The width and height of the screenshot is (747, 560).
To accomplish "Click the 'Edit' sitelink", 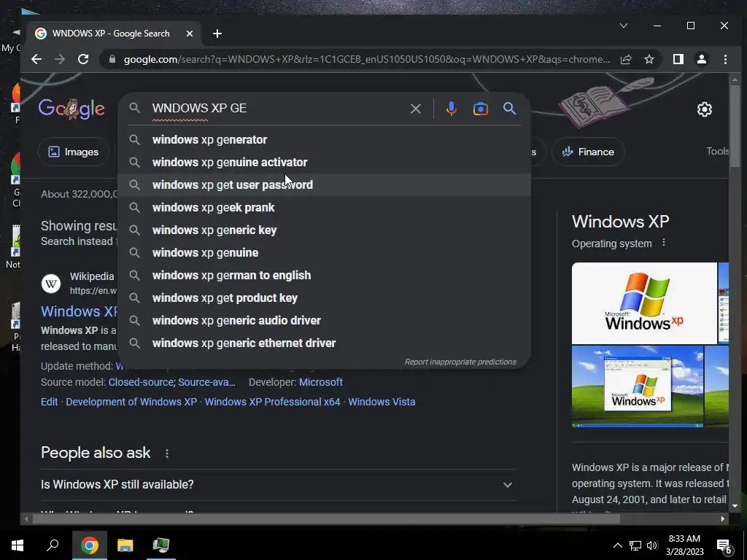I will 49,402.
